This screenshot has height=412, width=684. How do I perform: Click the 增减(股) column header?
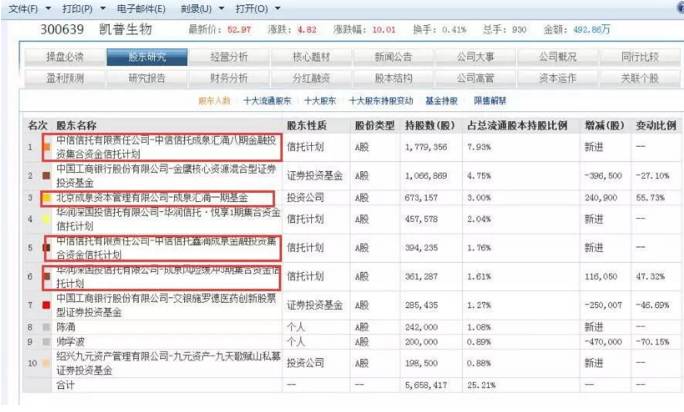[604, 126]
